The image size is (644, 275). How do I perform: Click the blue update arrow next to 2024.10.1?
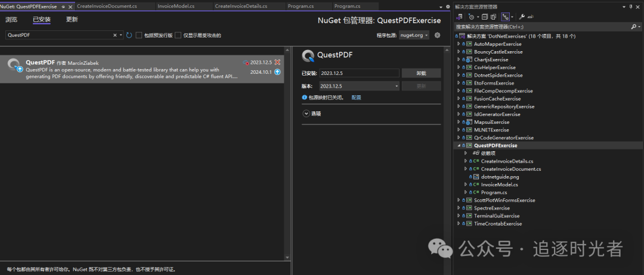(277, 71)
